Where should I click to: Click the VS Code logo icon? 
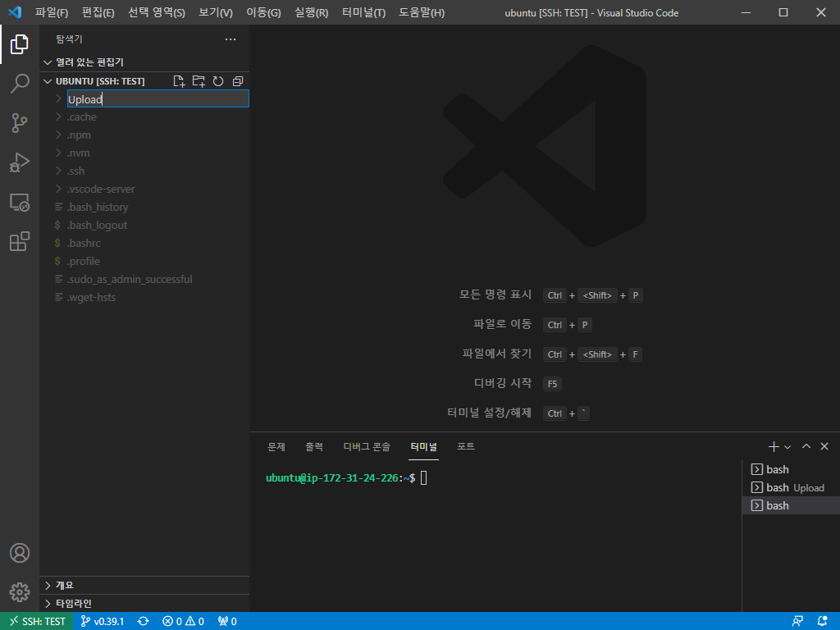click(15, 11)
